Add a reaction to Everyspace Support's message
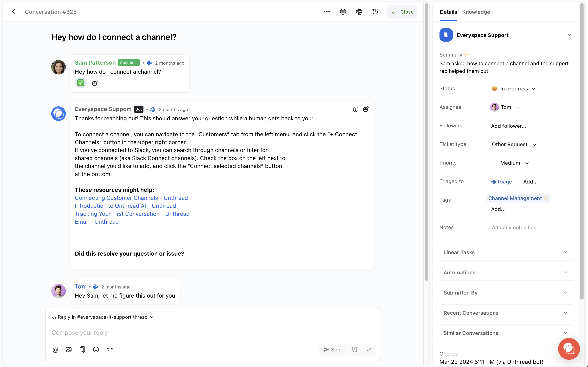This screenshot has height=367, width=588. click(366, 109)
